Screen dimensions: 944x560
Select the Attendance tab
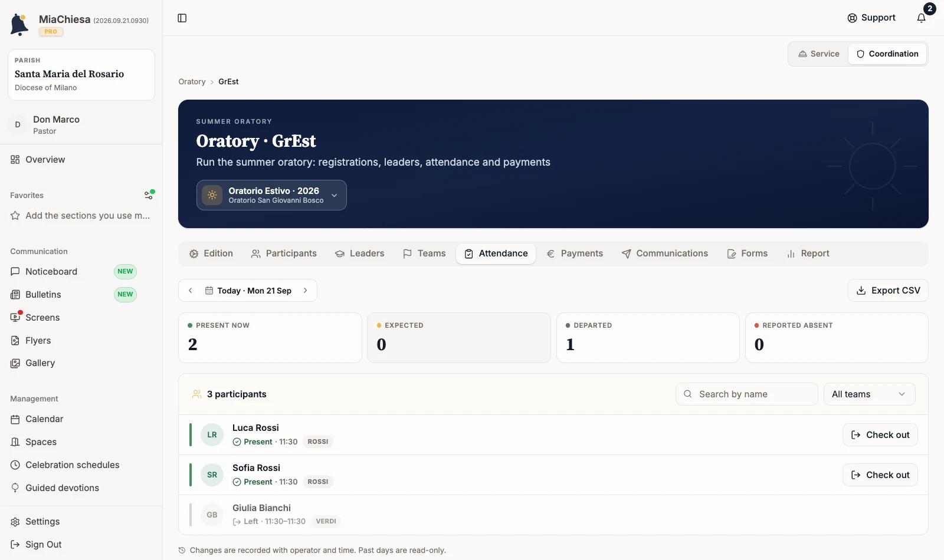pos(496,253)
